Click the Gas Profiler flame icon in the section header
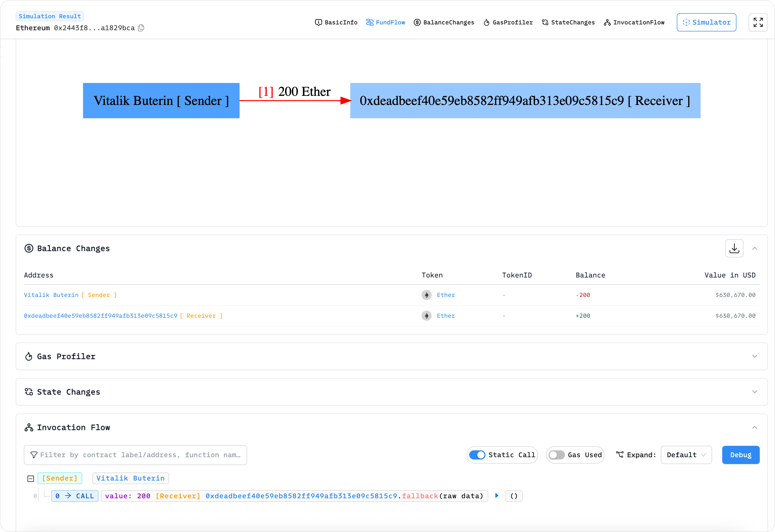Image resolution: width=775 pixels, height=532 pixels. [x=29, y=356]
